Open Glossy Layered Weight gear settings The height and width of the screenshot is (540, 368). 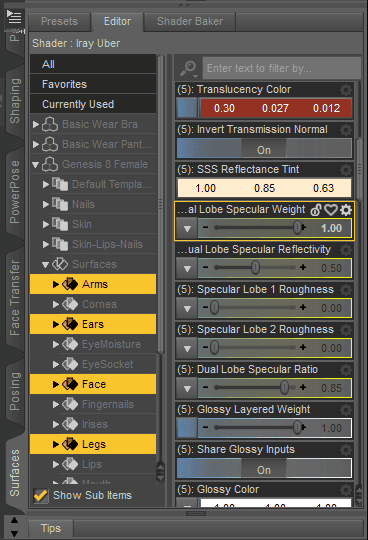(x=346, y=409)
